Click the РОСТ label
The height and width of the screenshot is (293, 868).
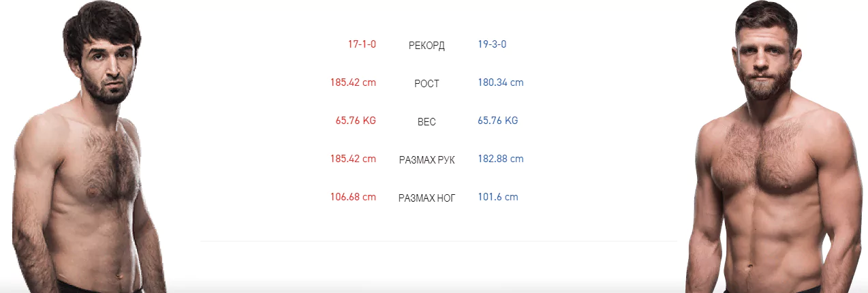[x=427, y=84]
